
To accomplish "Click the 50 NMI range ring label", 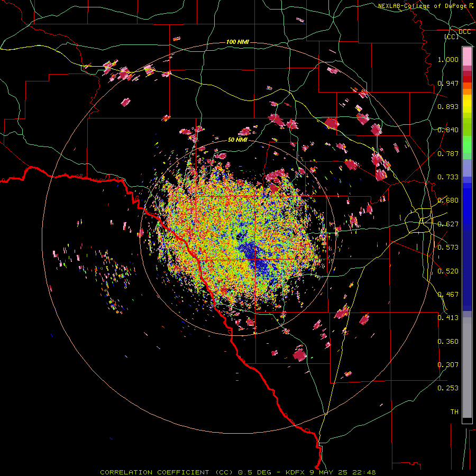I will [x=237, y=140].
